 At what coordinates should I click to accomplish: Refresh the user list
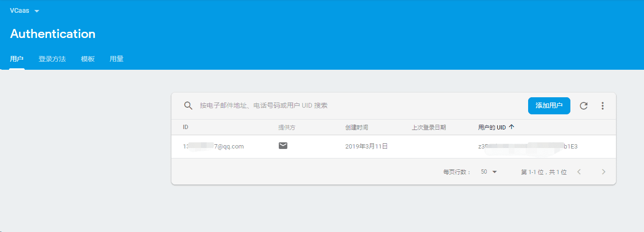[x=584, y=106]
